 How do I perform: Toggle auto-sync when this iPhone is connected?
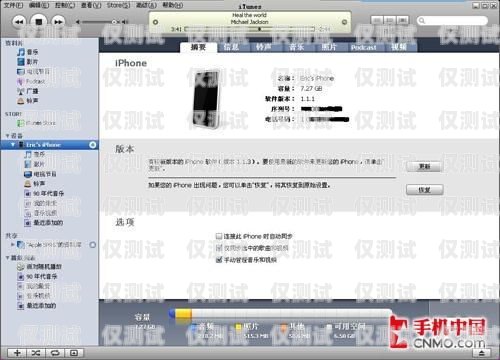[219, 236]
